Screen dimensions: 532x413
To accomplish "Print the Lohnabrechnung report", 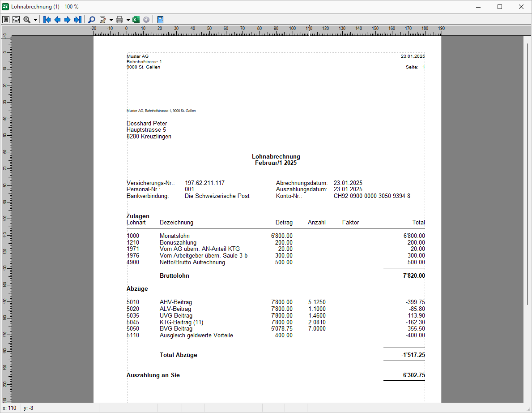I will coord(119,20).
